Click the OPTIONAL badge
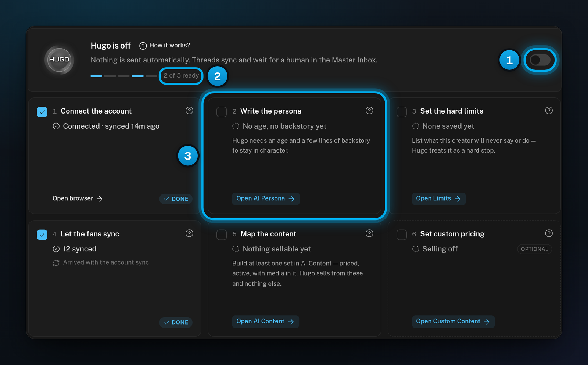 tap(534, 249)
